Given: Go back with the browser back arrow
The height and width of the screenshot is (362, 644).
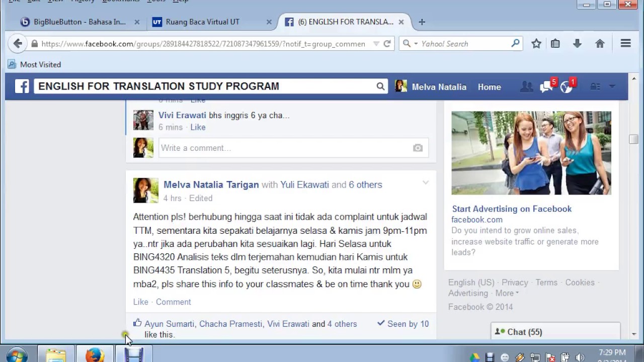Looking at the screenshot, I should pyautogui.click(x=18, y=44).
